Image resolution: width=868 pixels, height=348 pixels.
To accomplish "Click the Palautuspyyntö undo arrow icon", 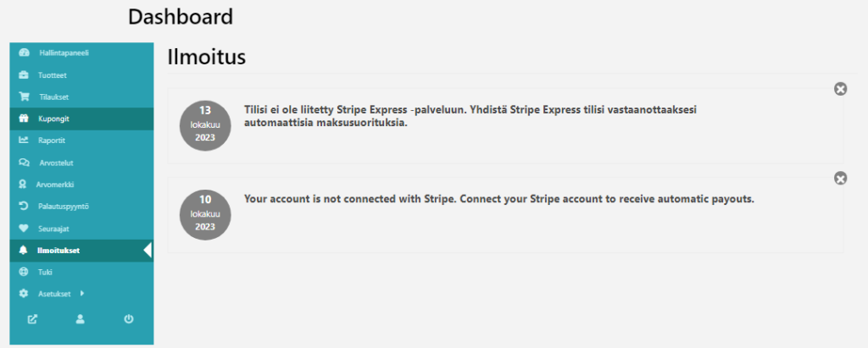I will [24, 206].
